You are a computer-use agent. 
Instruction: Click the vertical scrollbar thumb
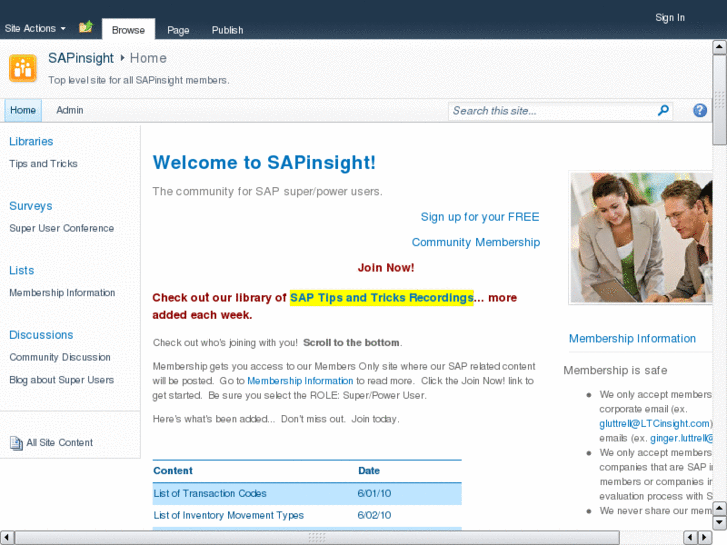pyautogui.click(x=719, y=100)
